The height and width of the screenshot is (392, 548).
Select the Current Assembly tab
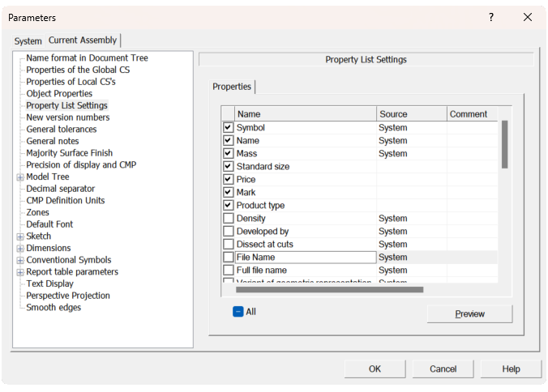click(x=83, y=40)
